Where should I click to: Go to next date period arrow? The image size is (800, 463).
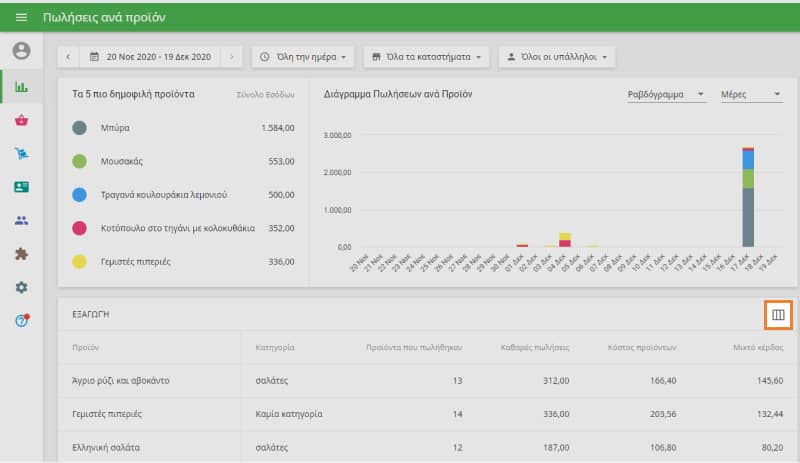pos(231,57)
